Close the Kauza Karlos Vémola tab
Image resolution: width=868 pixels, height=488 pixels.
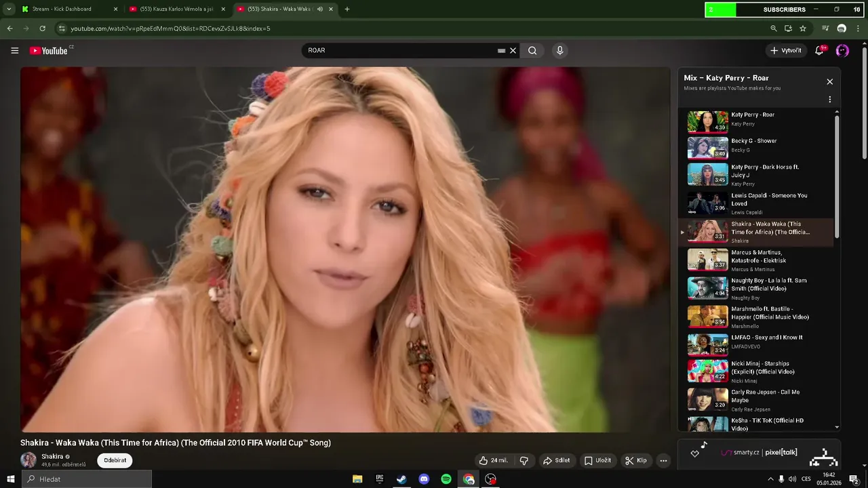(223, 9)
